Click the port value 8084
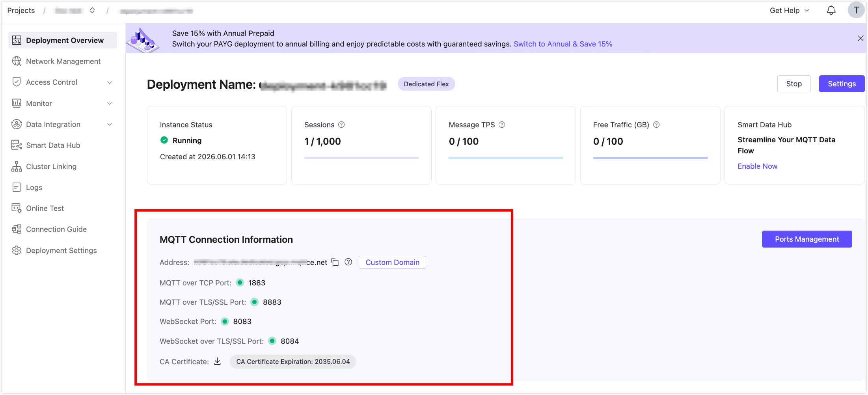This screenshot has height=395, width=868. pos(290,341)
